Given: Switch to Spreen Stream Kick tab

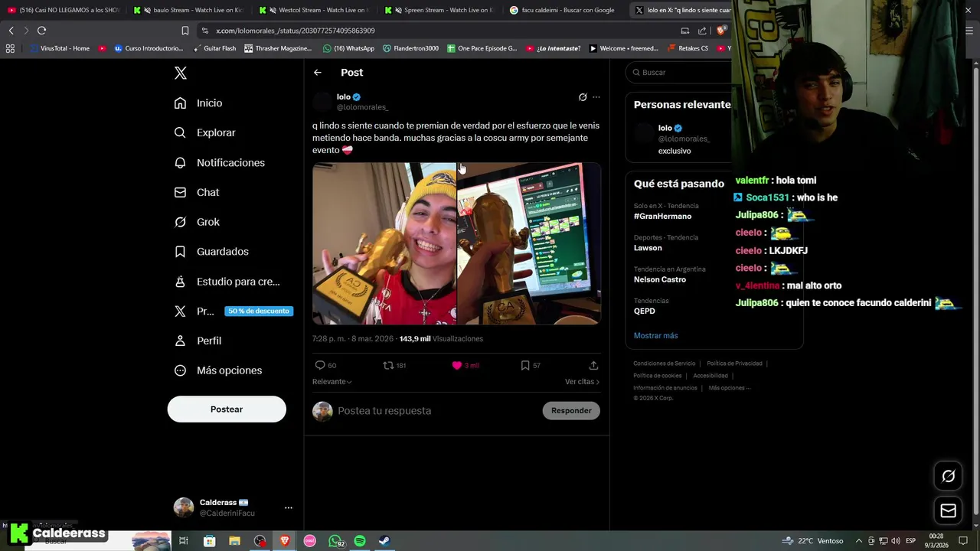Looking at the screenshot, I should [x=439, y=10].
